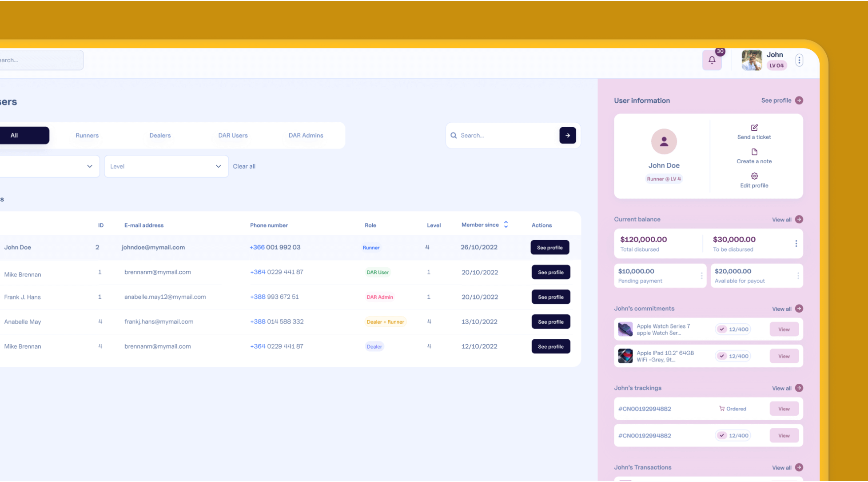The width and height of the screenshot is (868, 482).
Task: Click the Clear all filters link
Action: [x=244, y=166]
